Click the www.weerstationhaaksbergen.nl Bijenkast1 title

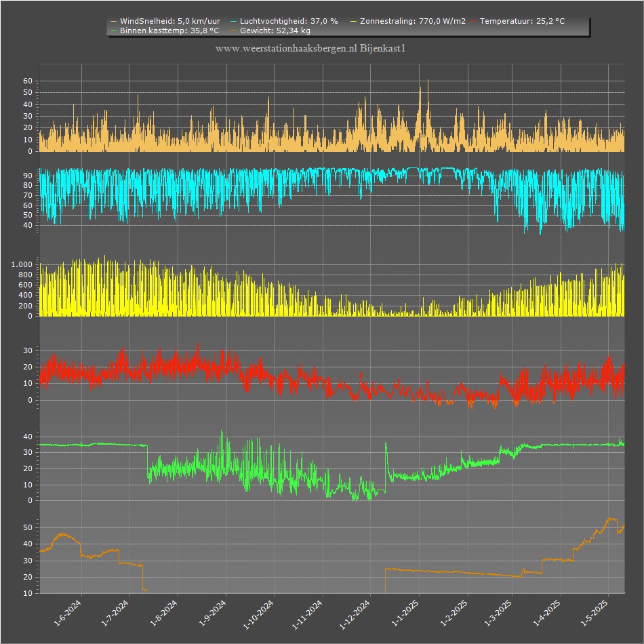point(310,48)
